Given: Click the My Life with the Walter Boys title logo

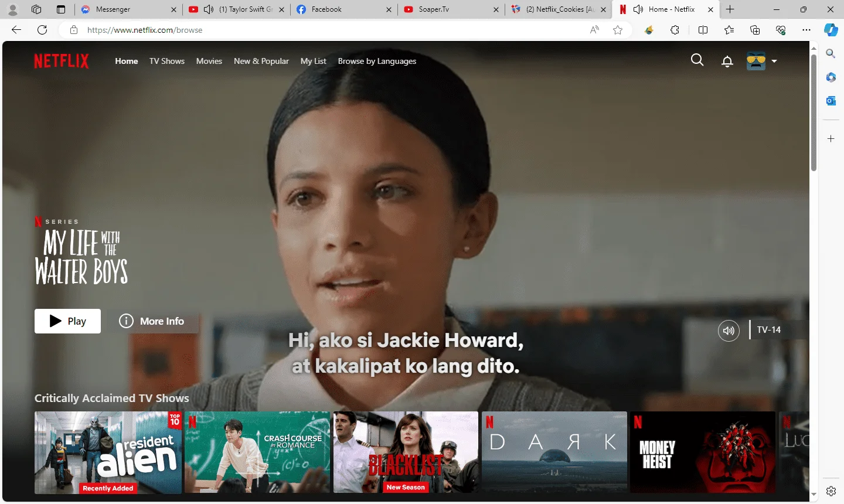Looking at the screenshot, I should tap(81, 256).
